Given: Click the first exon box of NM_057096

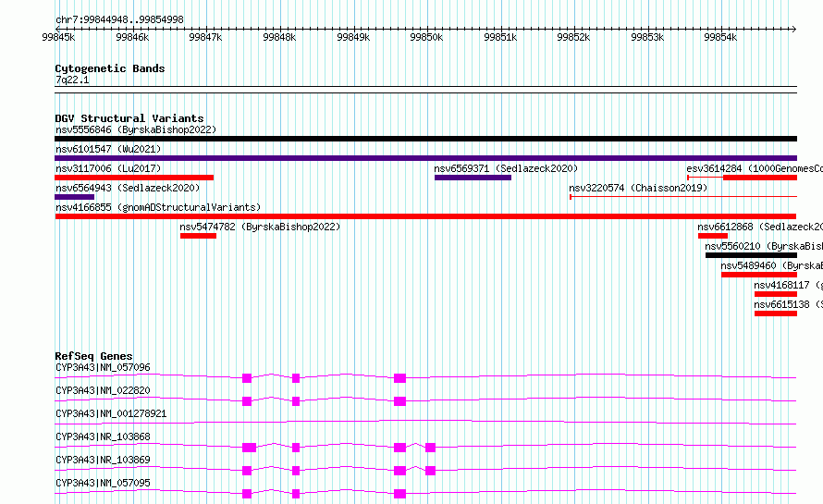Looking at the screenshot, I should 247,378.
